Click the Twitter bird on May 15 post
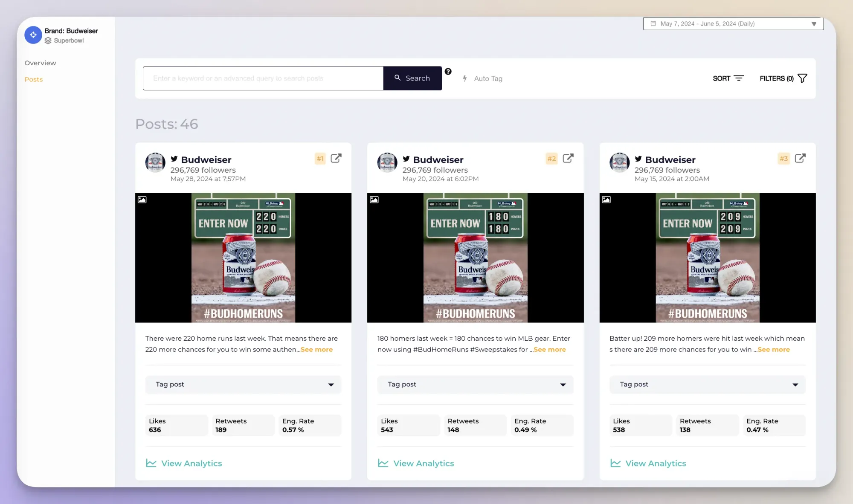 (x=638, y=159)
